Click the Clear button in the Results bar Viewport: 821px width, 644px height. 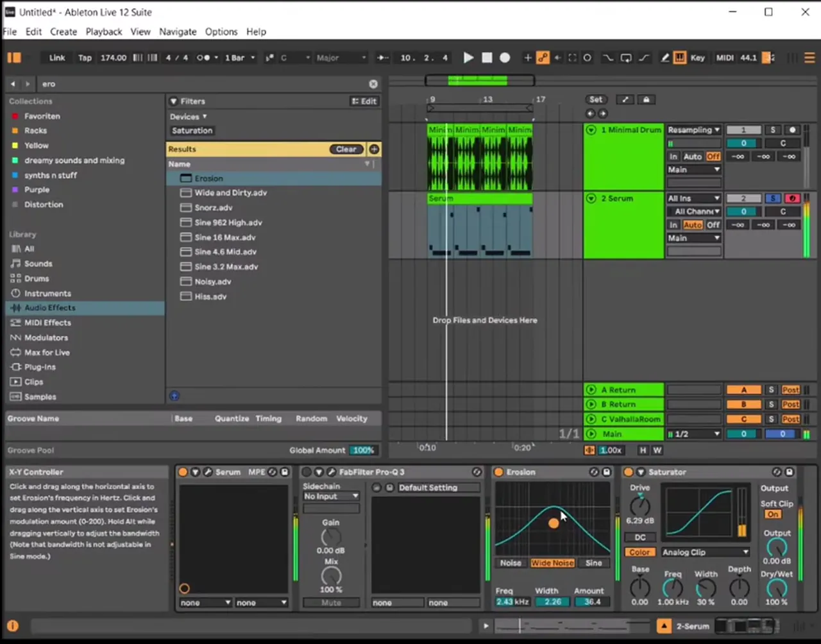pos(346,149)
